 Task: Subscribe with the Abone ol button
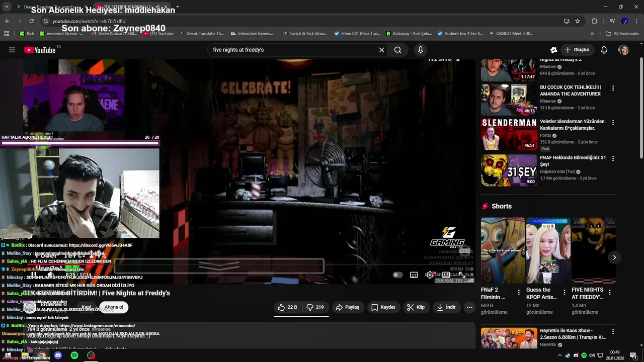tap(114, 307)
